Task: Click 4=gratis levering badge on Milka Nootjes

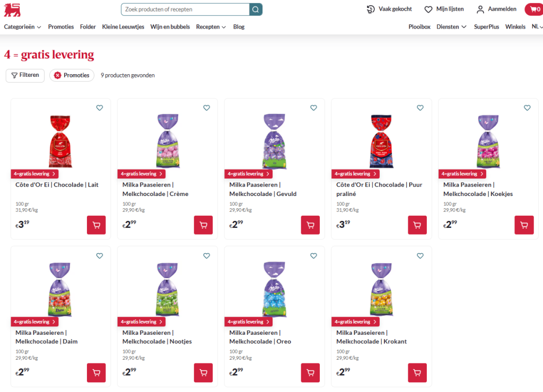Action: click(x=141, y=322)
